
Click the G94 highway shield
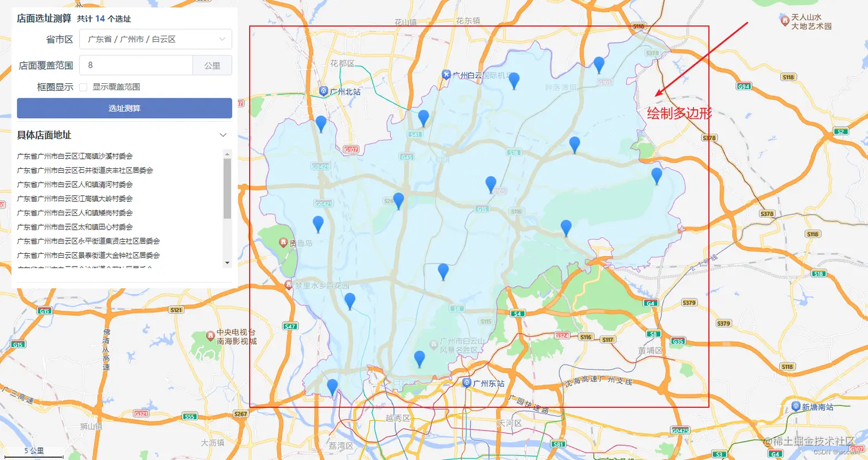(x=744, y=86)
